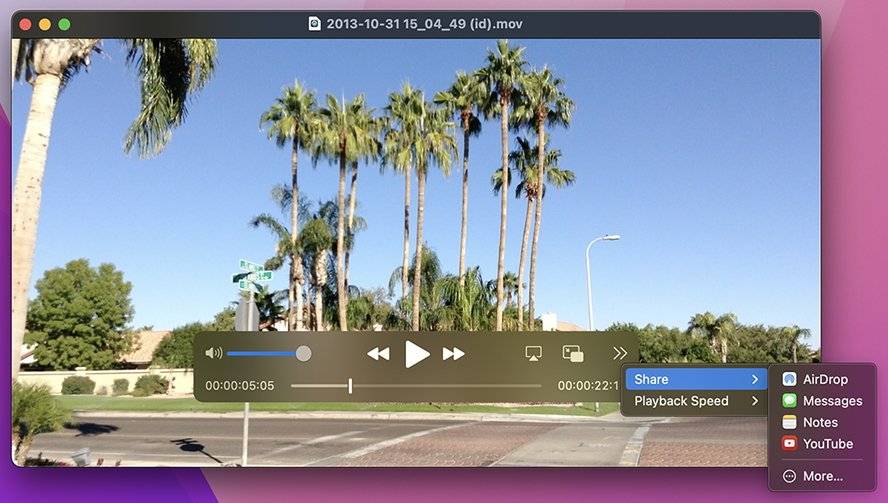Select the Share menu item
This screenshot has width=888, height=503.
696,379
